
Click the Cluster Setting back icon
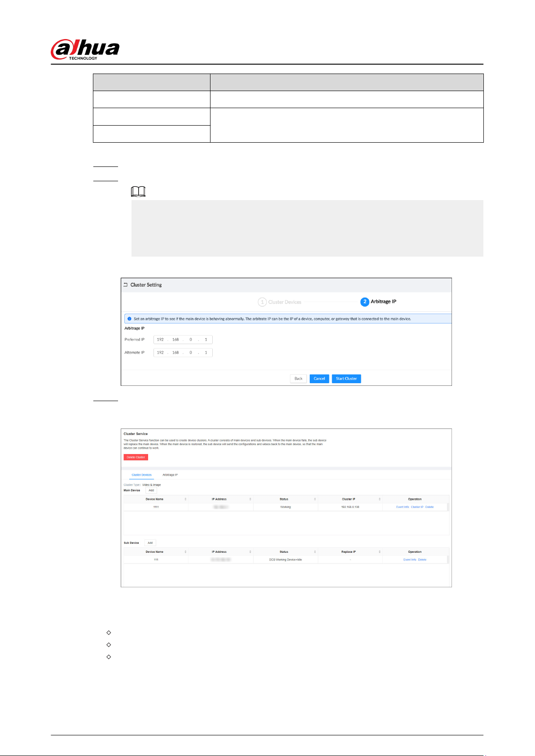pyautogui.click(x=126, y=285)
